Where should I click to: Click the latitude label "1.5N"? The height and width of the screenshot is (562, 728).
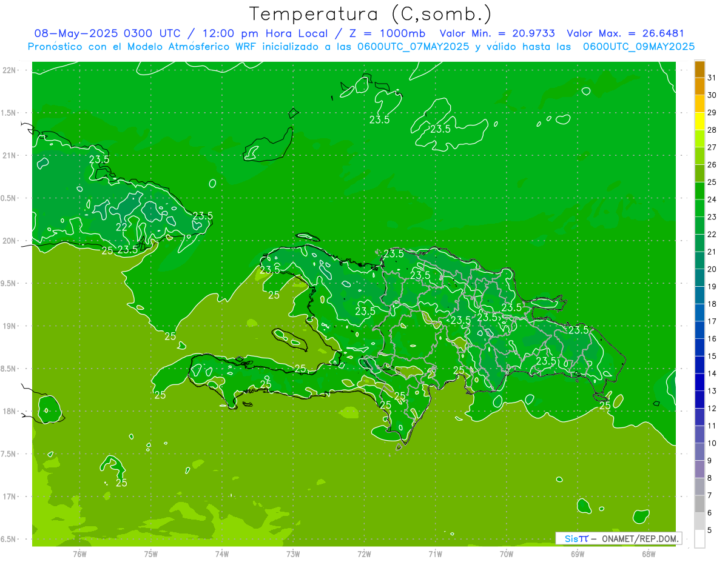(x=8, y=113)
